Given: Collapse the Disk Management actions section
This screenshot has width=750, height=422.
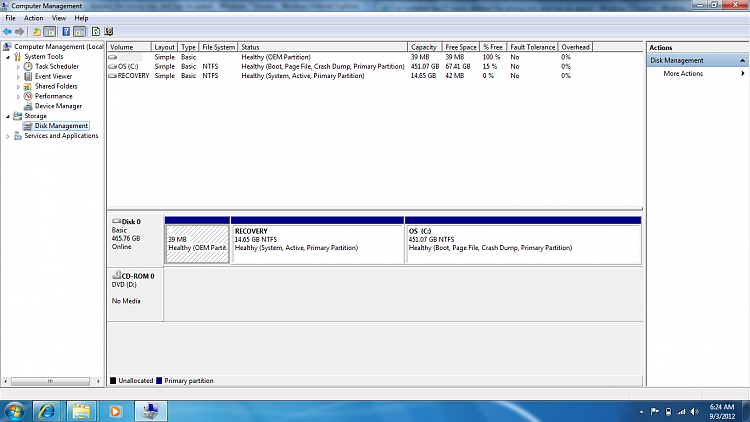Looking at the screenshot, I should [x=742, y=60].
